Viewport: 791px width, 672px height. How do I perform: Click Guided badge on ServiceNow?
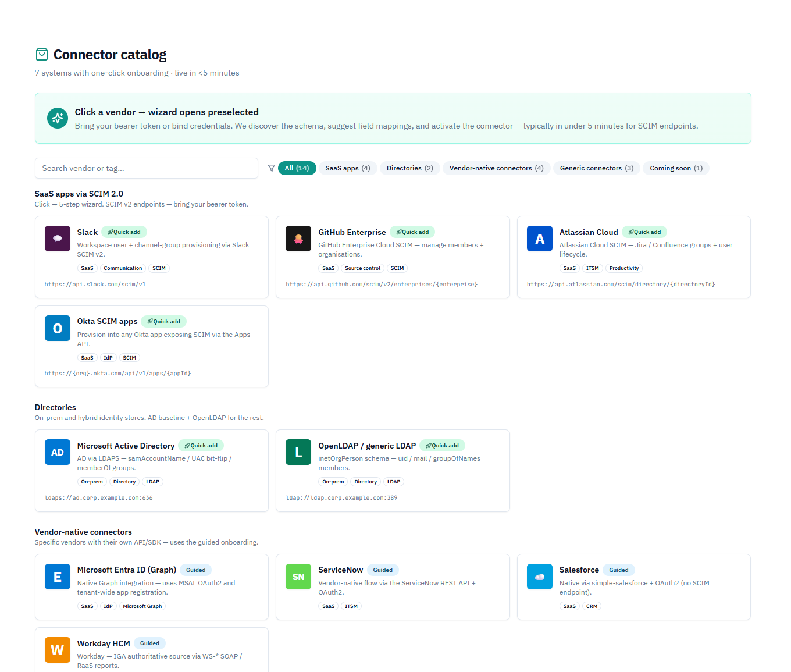click(x=383, y=570)
